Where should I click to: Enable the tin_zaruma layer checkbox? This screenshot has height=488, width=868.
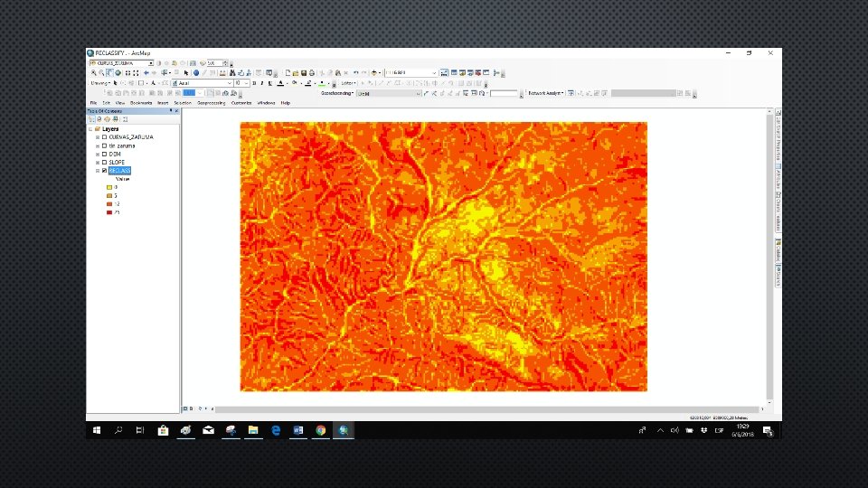point(104,146)
